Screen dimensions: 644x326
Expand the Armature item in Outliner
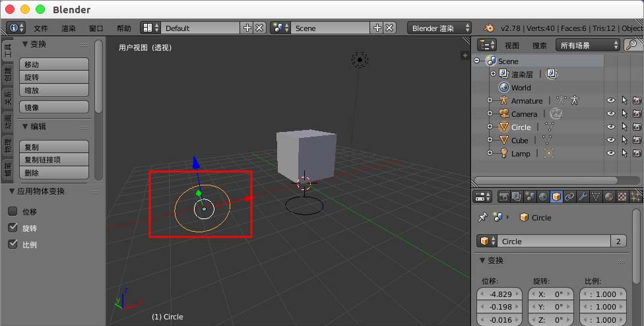[x=490, y=100]
